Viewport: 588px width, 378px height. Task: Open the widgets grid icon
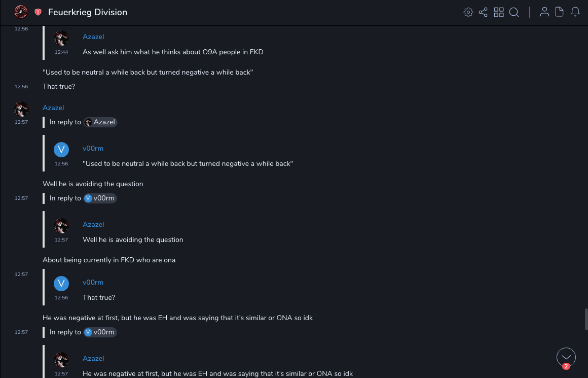(x=499, y=12)
